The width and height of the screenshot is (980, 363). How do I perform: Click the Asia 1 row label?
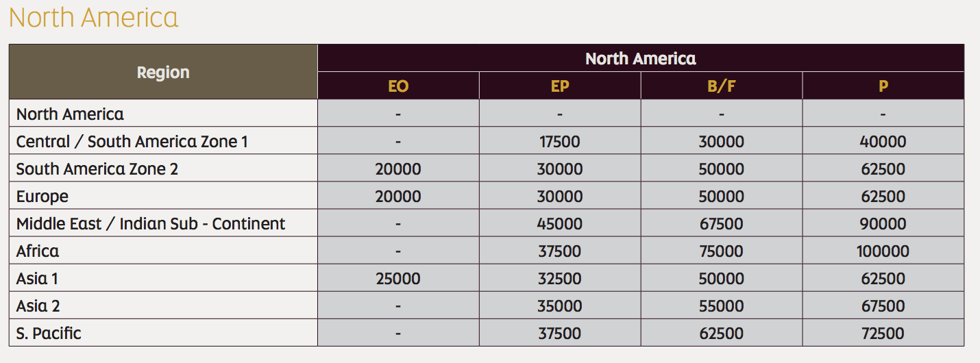(x=42, y=279)
